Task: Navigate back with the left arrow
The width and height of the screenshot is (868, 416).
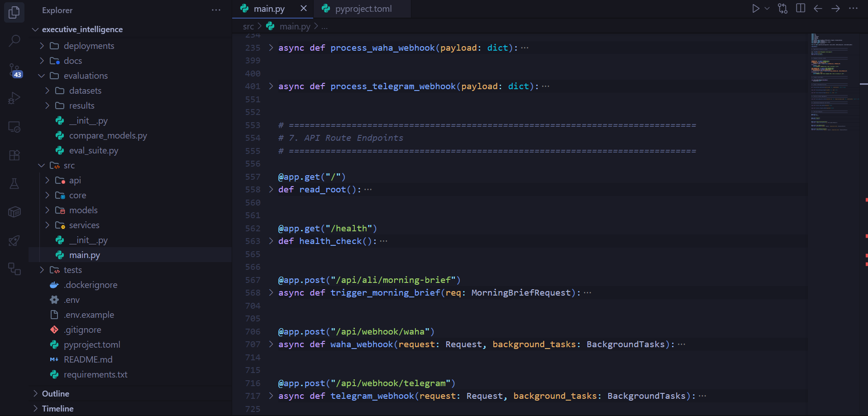Action: pyautogui.click(x=818, y=9)
